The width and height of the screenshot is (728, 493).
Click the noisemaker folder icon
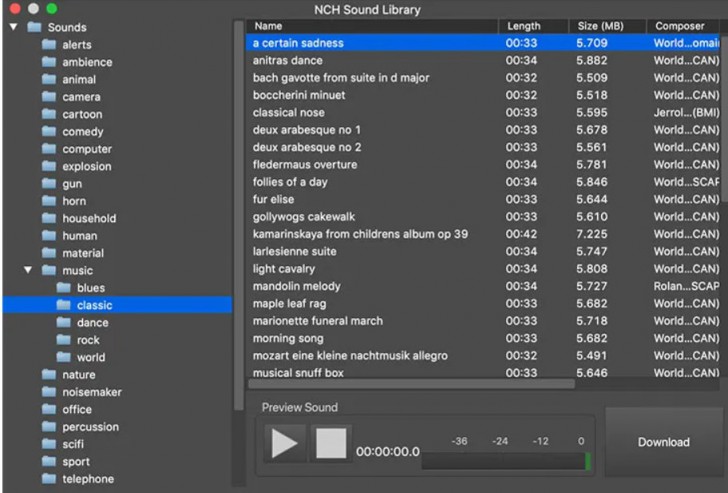[49, 391]
